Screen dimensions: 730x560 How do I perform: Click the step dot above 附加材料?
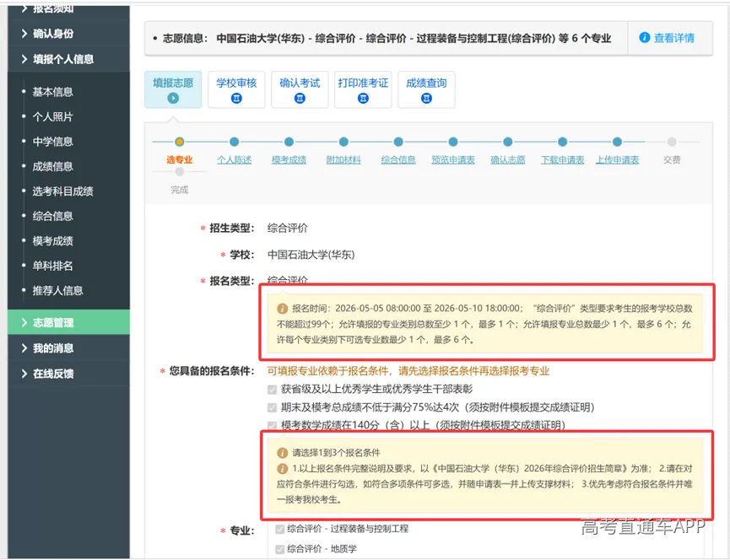[343, 142]
